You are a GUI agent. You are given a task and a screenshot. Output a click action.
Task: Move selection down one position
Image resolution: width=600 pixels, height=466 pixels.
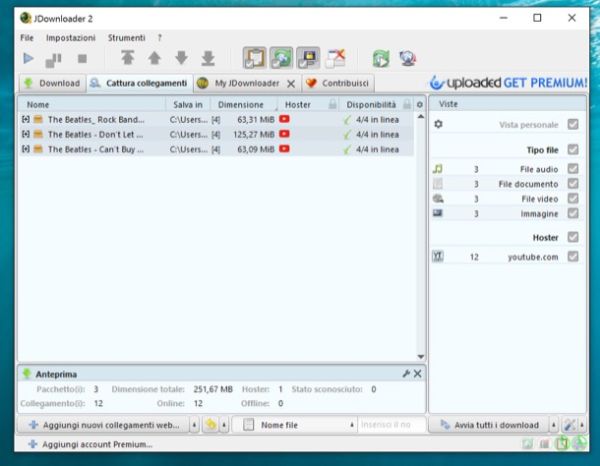[x=181, y=58]
